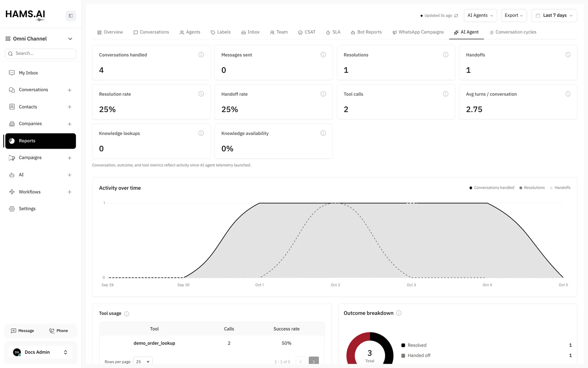Add new campaign with plus icon

[x=69, y=158]
